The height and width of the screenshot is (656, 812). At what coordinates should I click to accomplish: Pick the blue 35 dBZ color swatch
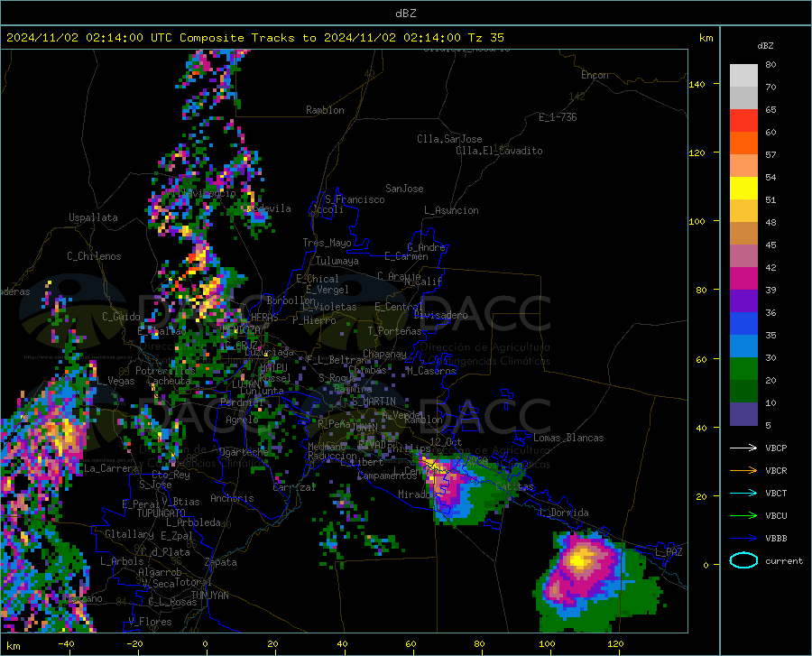743,324
